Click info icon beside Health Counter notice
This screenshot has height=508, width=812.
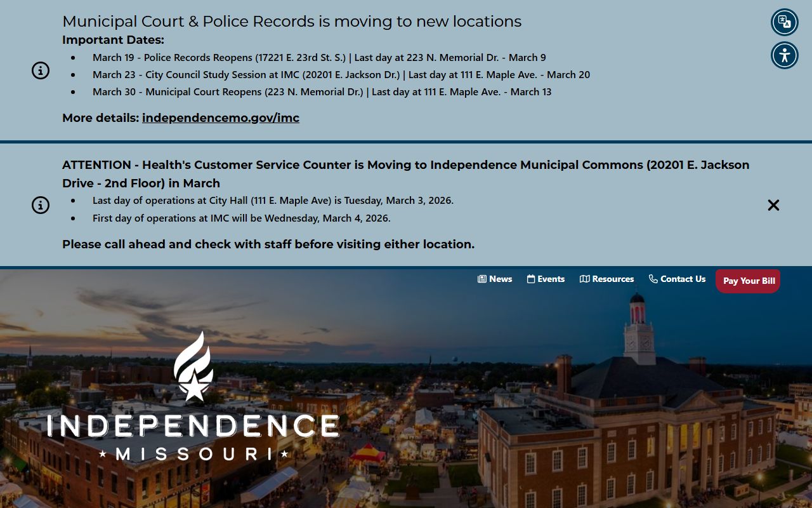tap(41, 205)
